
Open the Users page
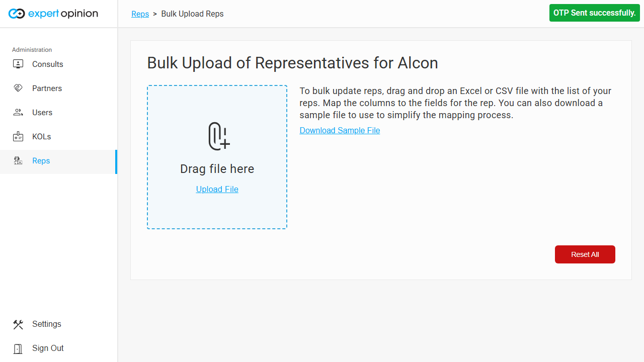tap(42, 113)
